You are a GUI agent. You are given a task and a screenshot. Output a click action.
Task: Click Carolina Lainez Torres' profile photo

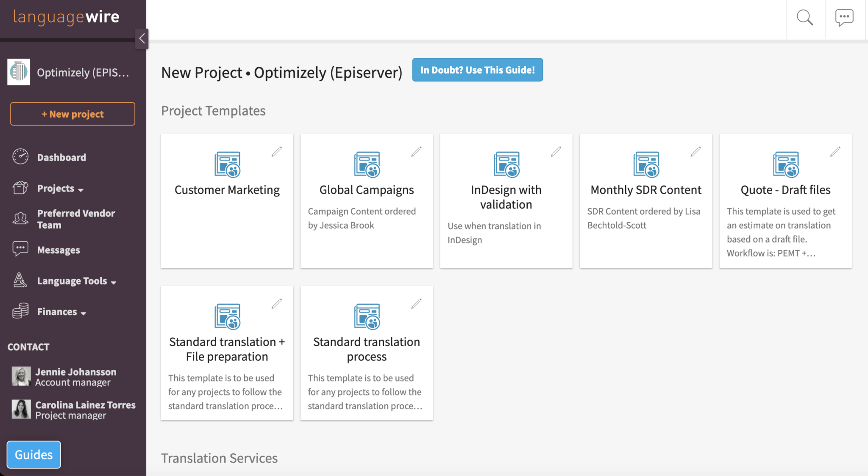tap(21, 409)
